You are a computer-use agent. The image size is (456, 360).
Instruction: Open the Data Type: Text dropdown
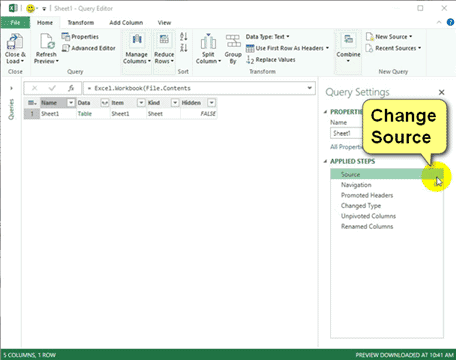tap(268, 37)
